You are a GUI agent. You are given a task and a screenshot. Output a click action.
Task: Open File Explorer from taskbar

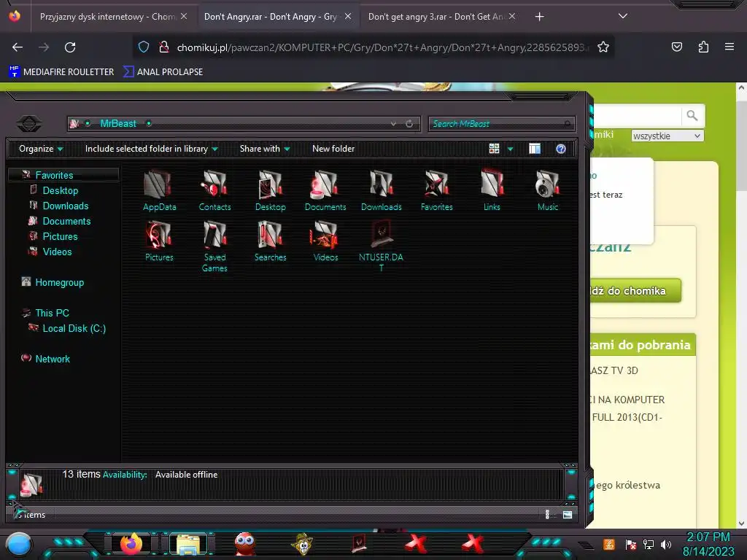tap(188, 544)
